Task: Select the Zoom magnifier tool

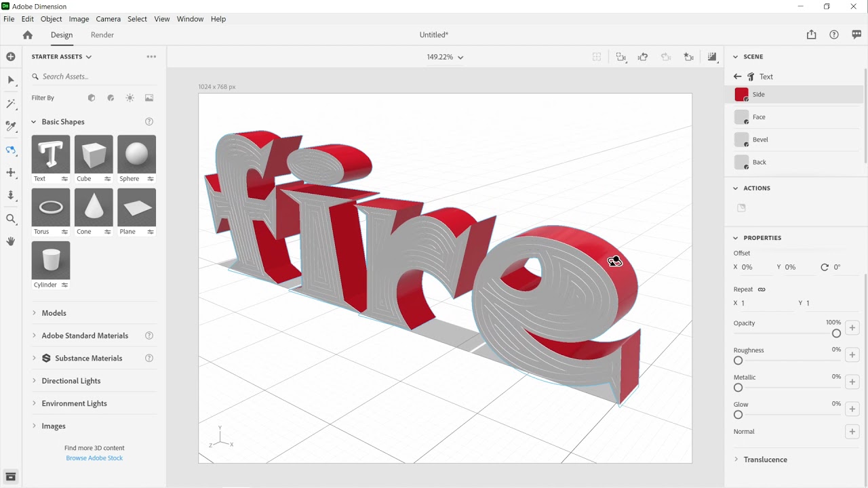Action: (x=11, y=219)
